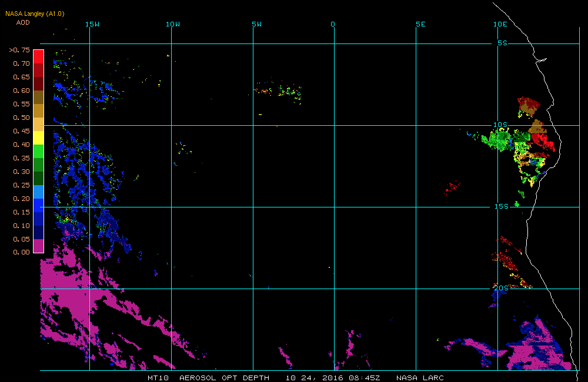Select the 10S latitude label

point(500,125)
